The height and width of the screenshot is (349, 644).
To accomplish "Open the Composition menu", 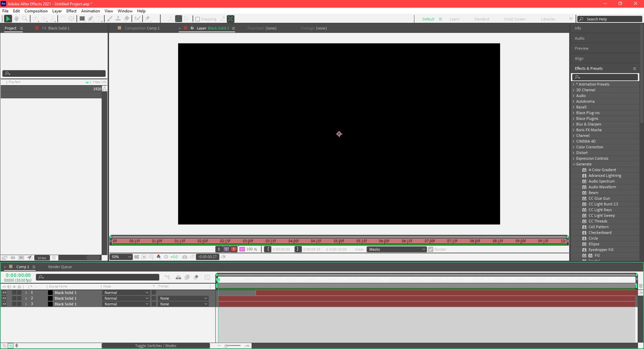I will coord(36,11).
